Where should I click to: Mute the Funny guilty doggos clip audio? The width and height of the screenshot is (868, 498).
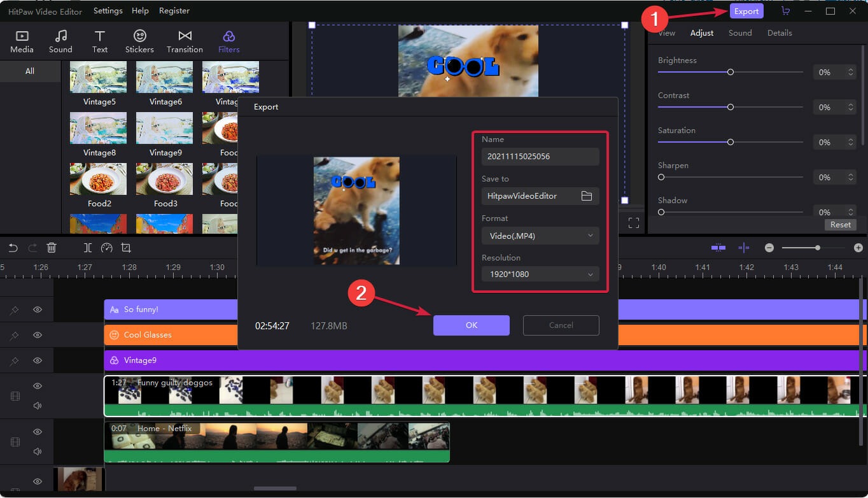37,405
